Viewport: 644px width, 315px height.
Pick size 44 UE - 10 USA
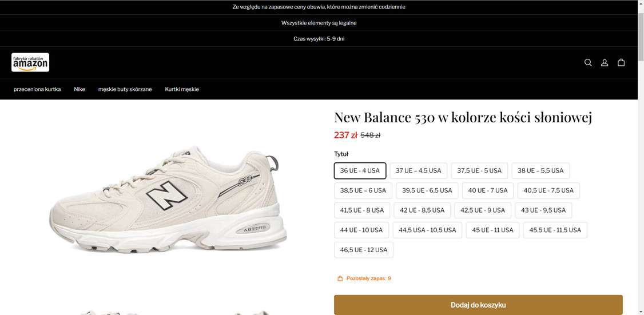pos(361,230)
